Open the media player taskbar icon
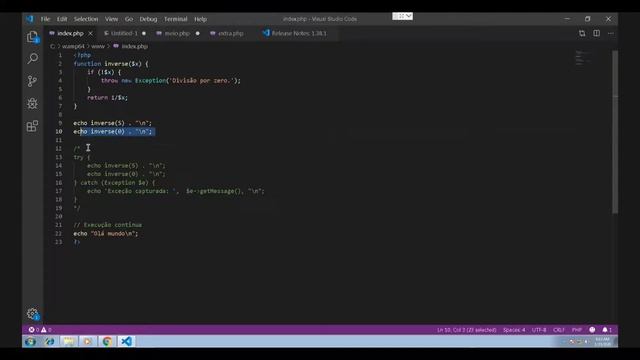This screenshot has height=360, width=640. click(88, 342)
